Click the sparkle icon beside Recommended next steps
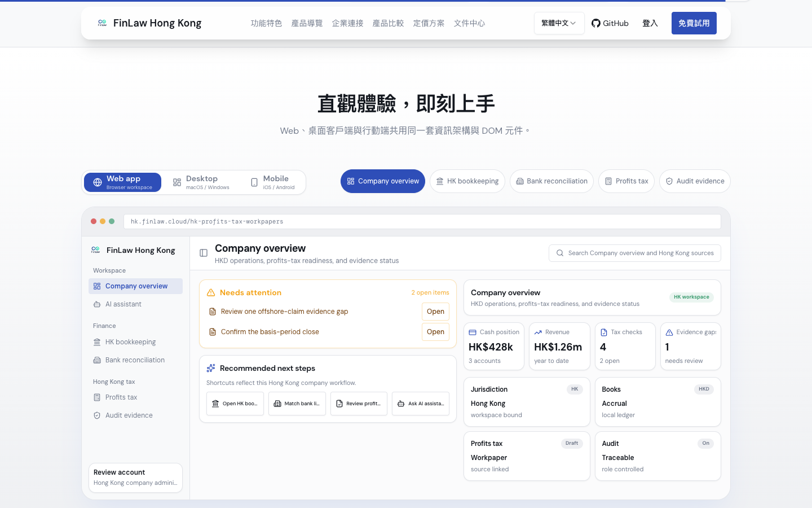Screen dimensions: 812x508 (211, 368)
